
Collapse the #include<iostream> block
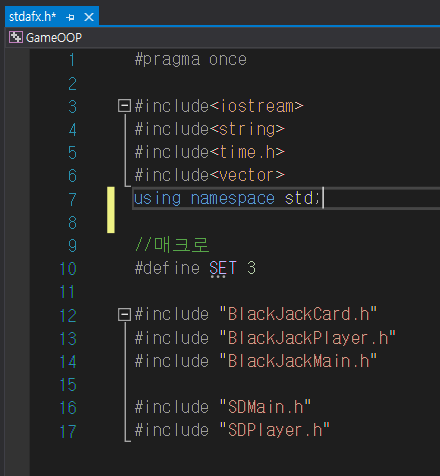click(124, 106)
